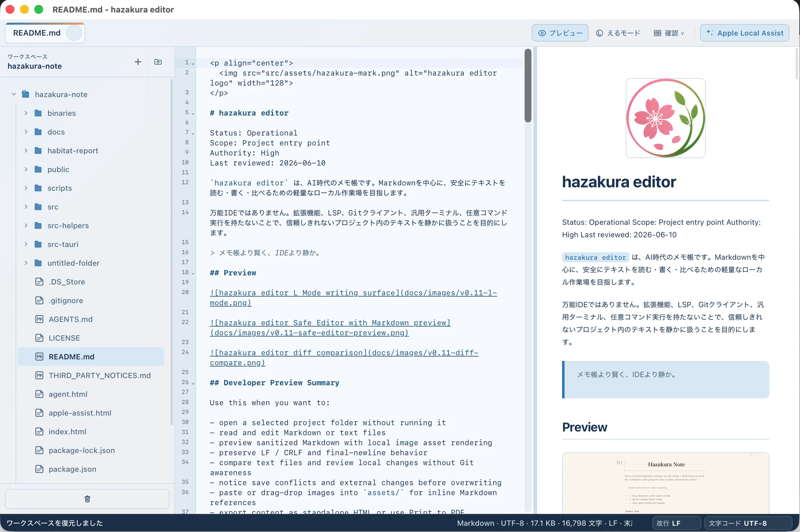Click "Use this when you want to:" line
Screen dimensions: 800x532
(270, 403)
